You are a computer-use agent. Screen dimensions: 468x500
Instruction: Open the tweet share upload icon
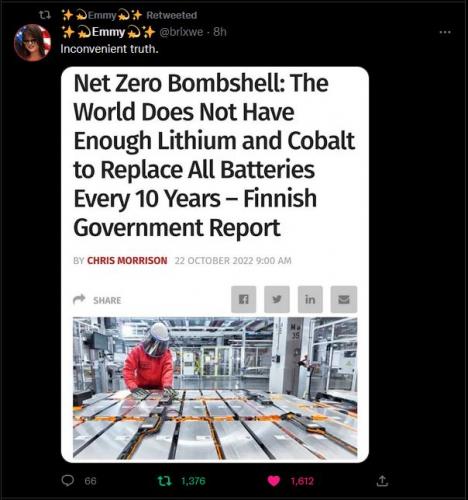click(x=382, y=481)
